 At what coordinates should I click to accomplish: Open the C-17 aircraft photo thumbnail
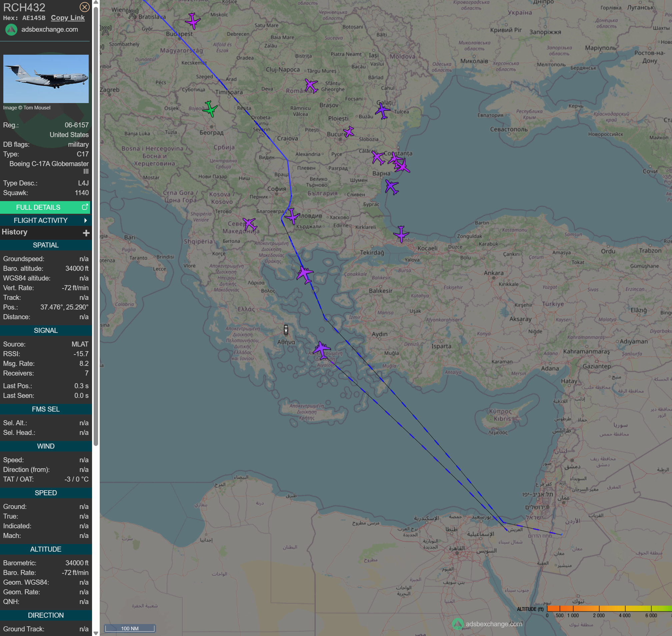point(46,79)
